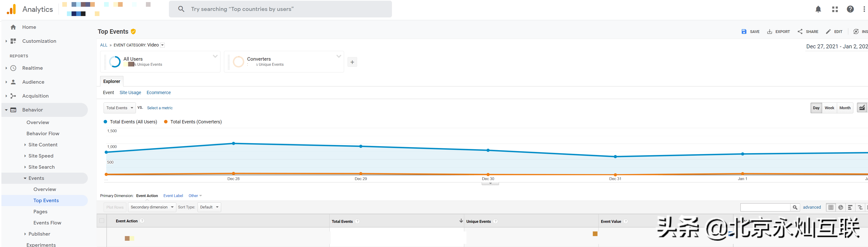The image size is (868, 247).
Task: Open the Event Category Video dropdown
Action: pyautogui.click(x=162, y=45)
